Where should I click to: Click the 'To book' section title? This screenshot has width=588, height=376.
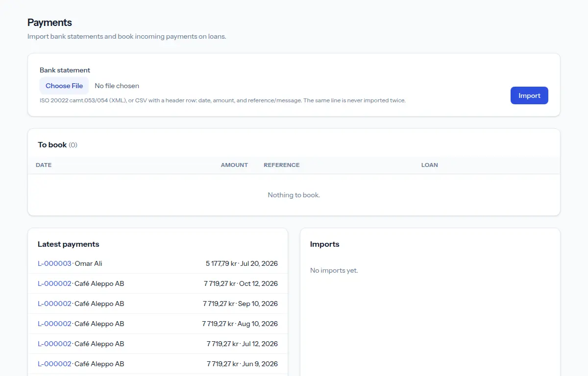point(52,145)
